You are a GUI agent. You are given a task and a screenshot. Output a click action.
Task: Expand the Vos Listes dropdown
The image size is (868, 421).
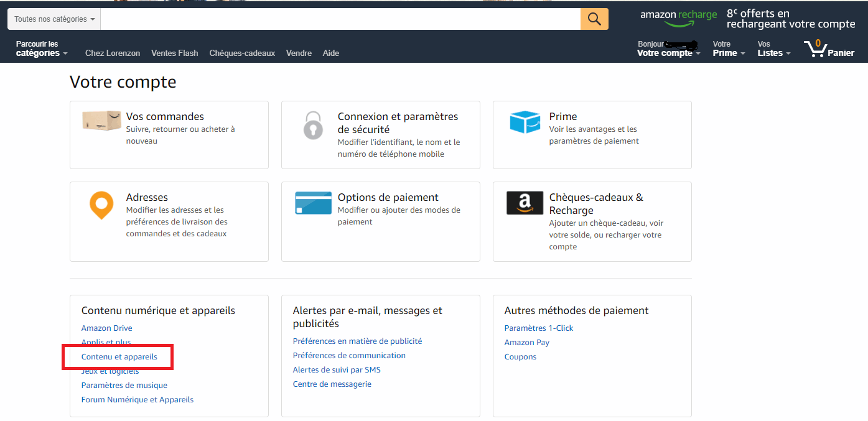[x=774, y=49]
